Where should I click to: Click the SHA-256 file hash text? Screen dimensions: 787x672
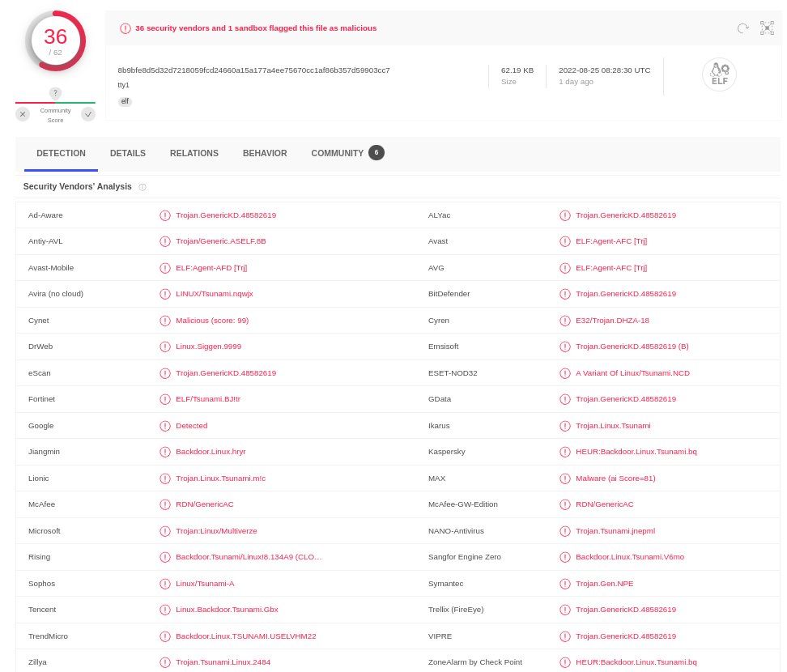tap(254, 70)
